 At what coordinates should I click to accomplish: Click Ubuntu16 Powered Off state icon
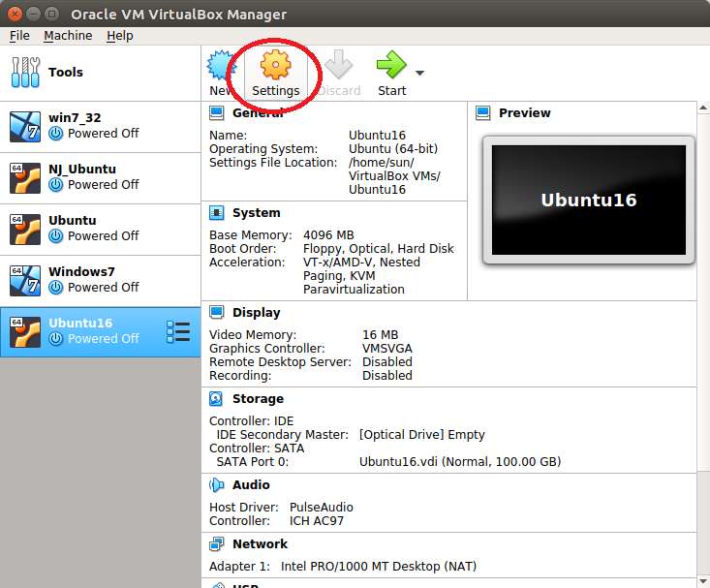[55, 339]
